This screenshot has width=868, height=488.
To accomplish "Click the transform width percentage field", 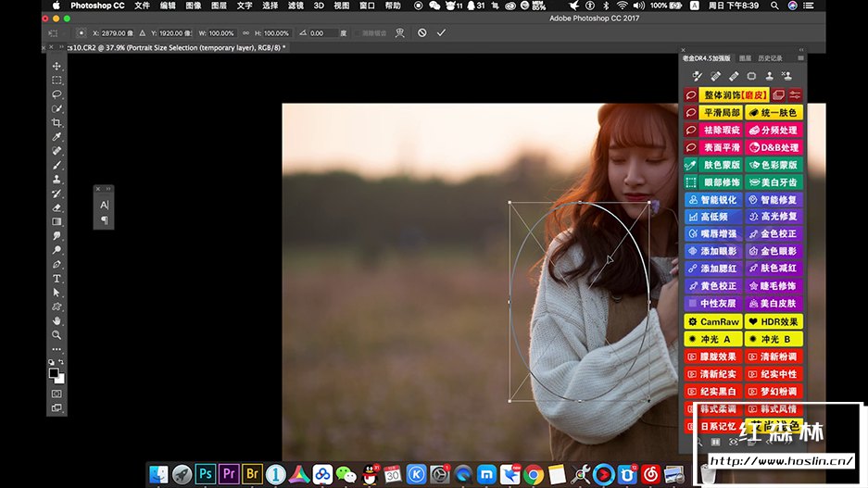I will coord(221,32).
